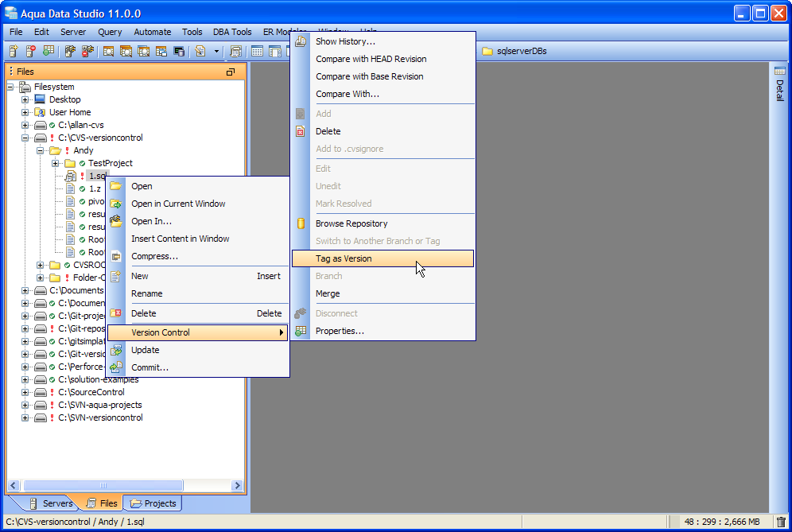Click the Detail panel icon on right edge

pos(780,71)
